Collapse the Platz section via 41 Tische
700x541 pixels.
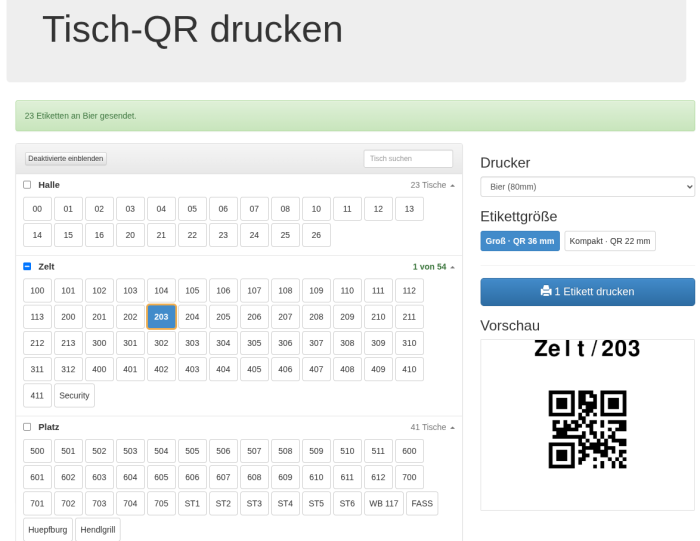point(432,427)
